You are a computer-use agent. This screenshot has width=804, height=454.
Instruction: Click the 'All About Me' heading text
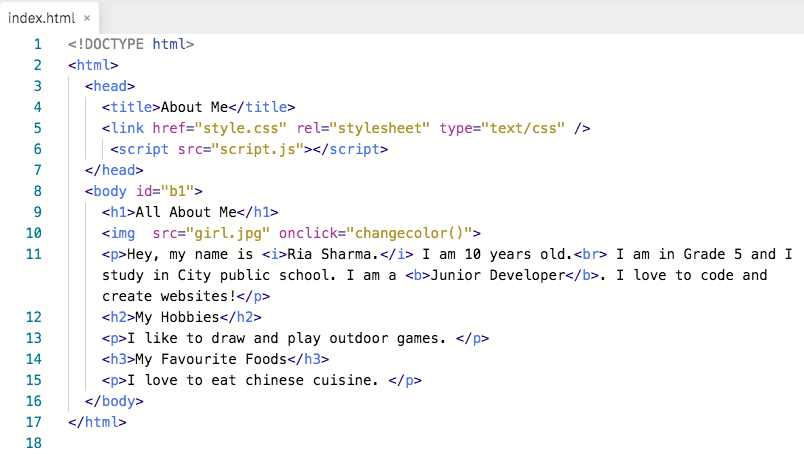[x=186, y=212]
